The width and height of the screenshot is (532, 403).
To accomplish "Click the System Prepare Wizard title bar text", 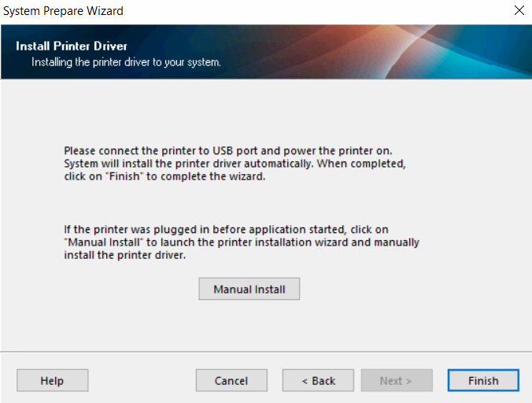I will [x=65, y=11].
